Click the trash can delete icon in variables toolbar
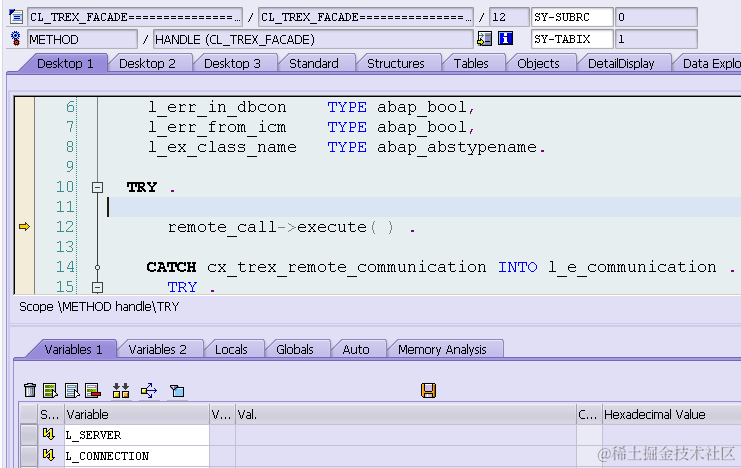The image size is (741, 468). click(x=30, y=390)
